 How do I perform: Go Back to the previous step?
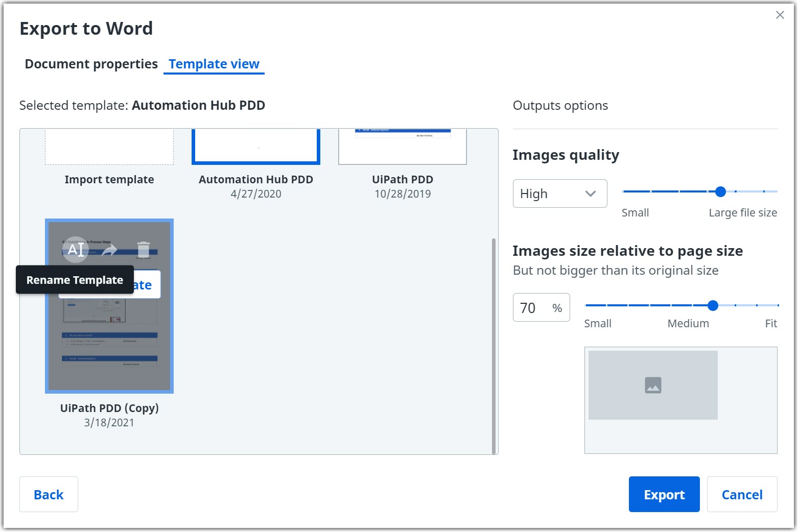(x=49, y=494)
